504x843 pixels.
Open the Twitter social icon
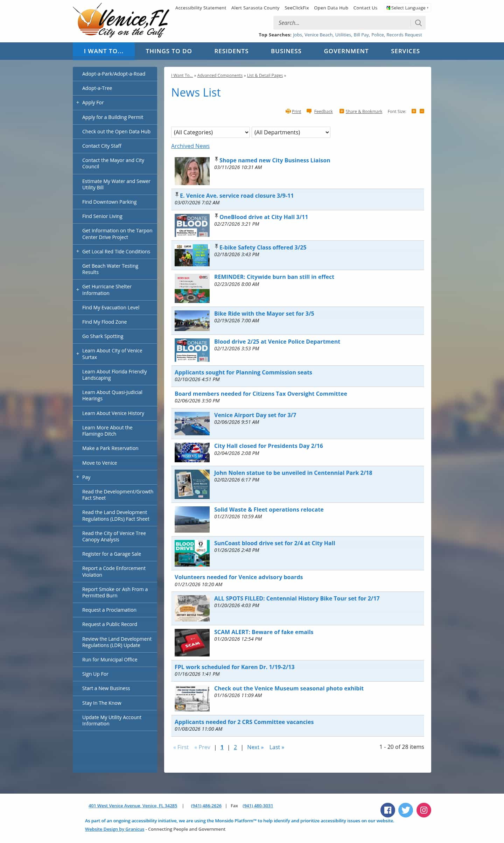(406, 810)
